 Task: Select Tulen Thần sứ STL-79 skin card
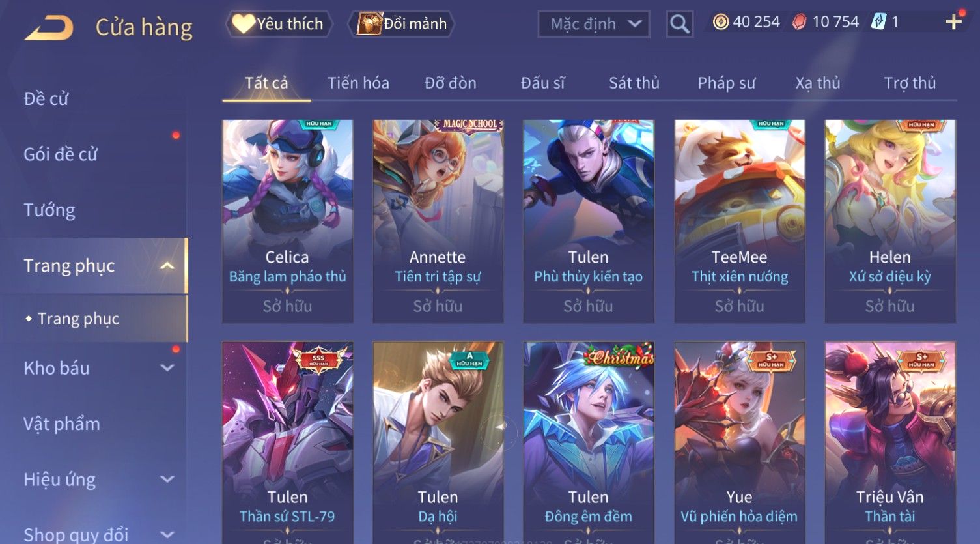288,442
